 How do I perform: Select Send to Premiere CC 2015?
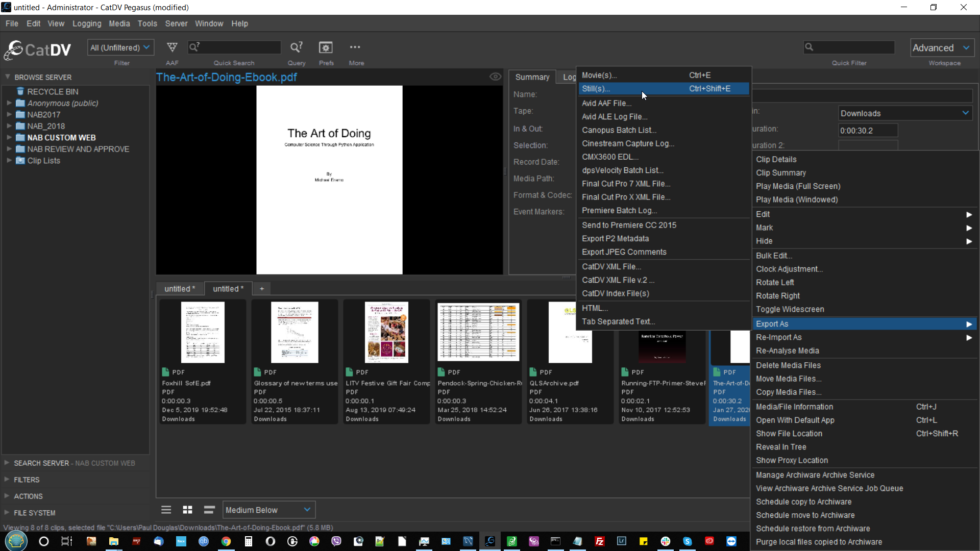(664, 225)
